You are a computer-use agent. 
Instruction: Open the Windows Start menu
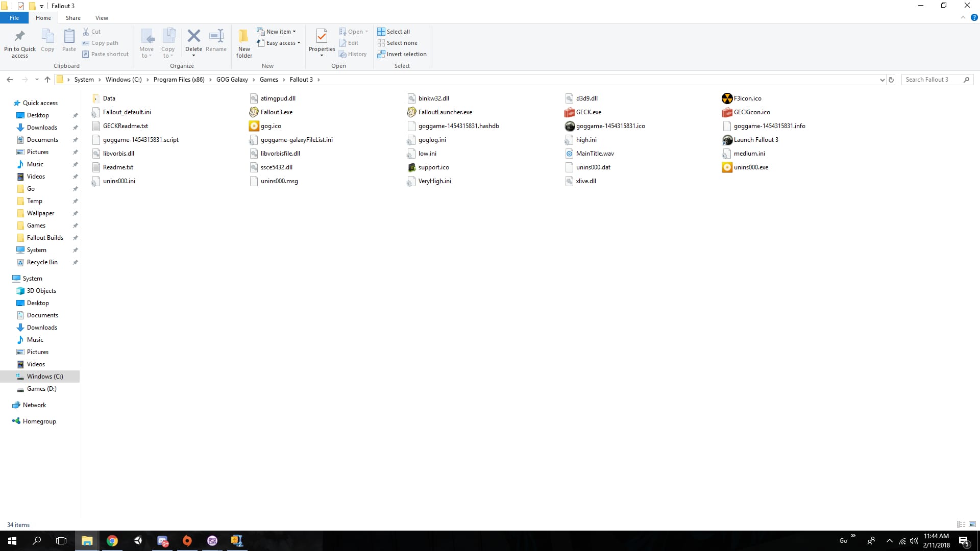point(12,541)
